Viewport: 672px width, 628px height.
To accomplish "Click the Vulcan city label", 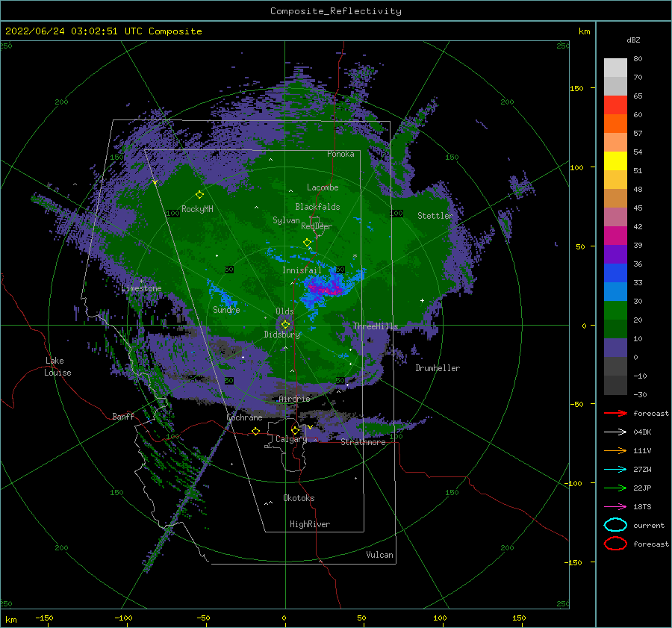I will 380,555.
